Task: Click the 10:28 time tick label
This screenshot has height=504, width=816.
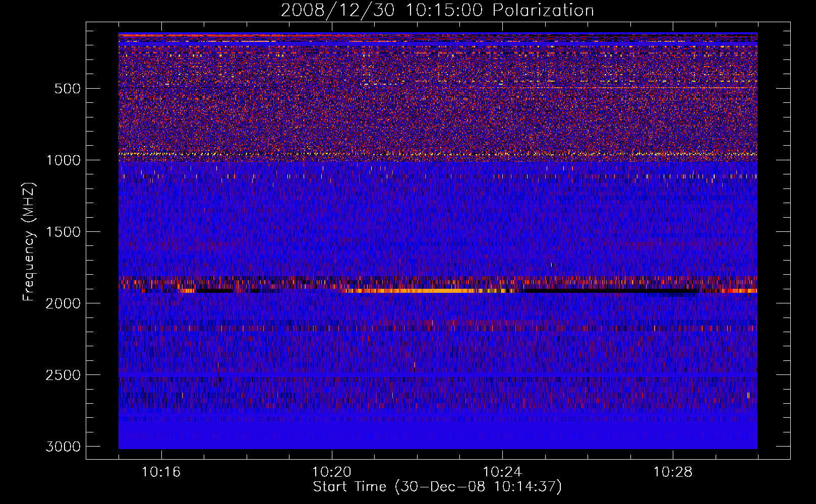Action: tap(673, 472)
